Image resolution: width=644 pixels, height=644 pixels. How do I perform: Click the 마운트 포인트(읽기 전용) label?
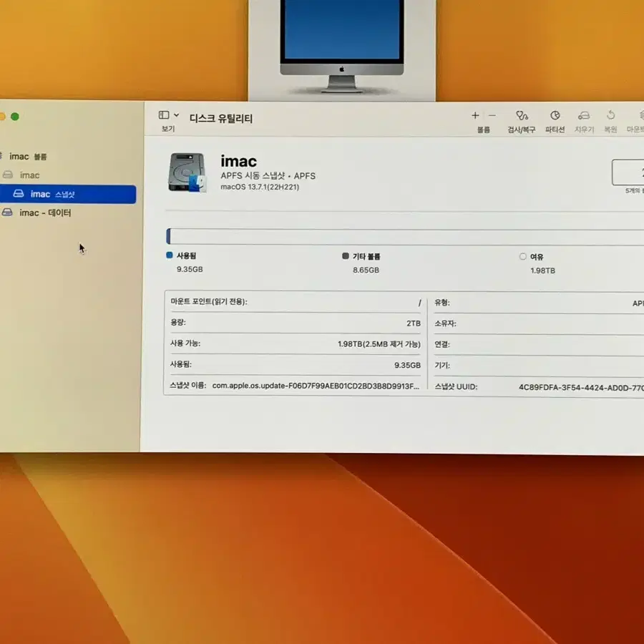tap(209, 301)
